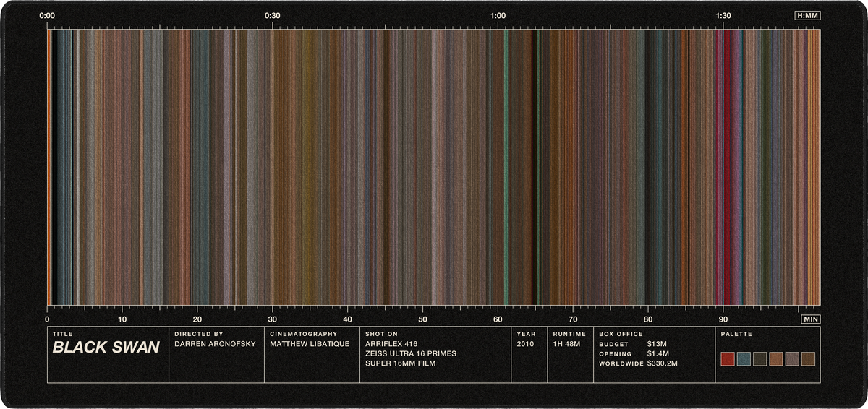Select the teal-blue palette swatch
This screenshot has width=868, height=409.
pos(744,359)
